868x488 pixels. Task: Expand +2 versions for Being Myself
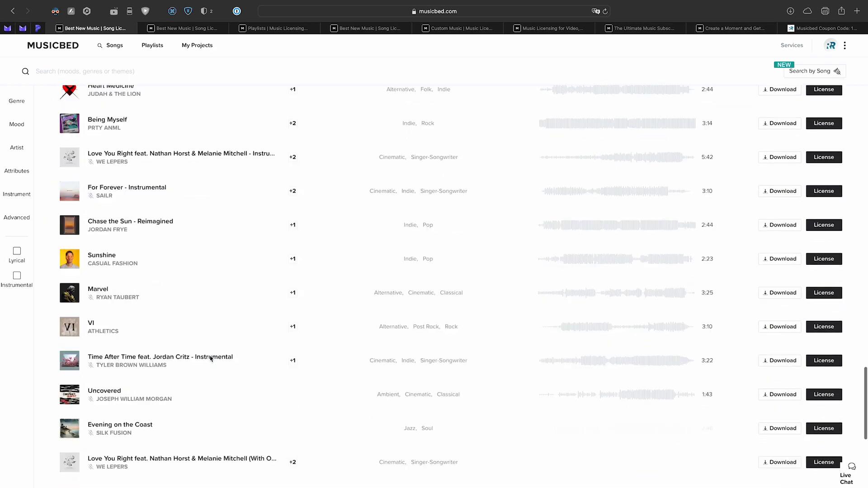[x=292, y=123]
